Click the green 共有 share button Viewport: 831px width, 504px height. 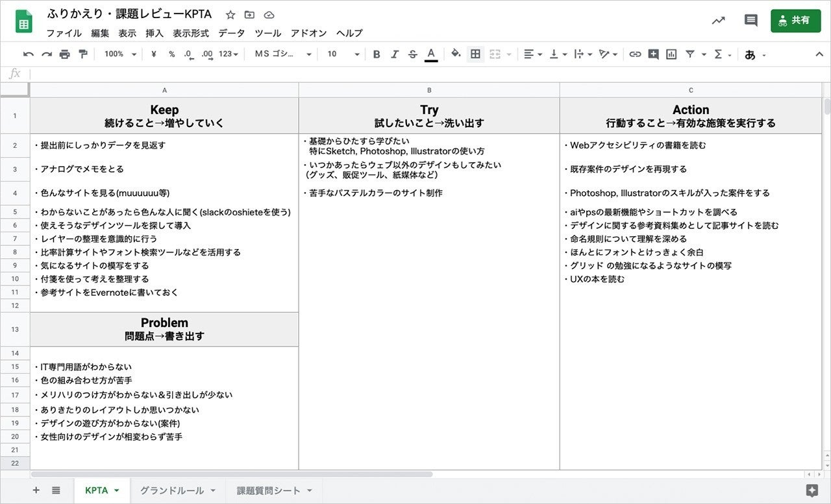tap(795, 21)
